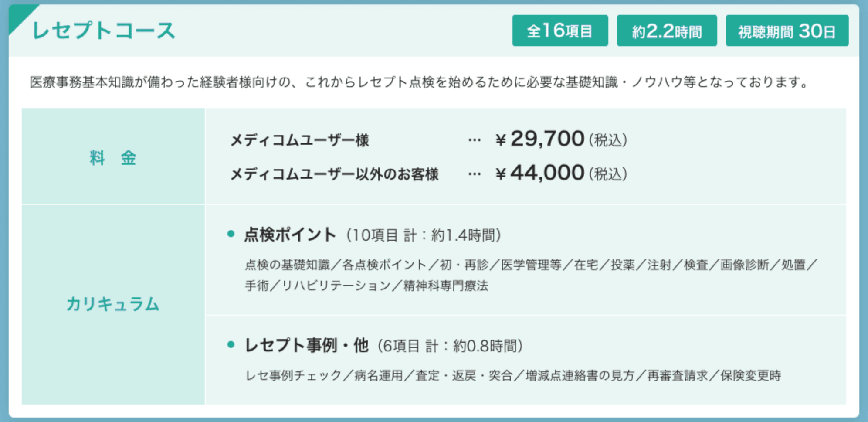The image size is (868, 422).
Task: Click the メディコムユーザー様 label
Action: pyautogui.click(x=299, y=140)
